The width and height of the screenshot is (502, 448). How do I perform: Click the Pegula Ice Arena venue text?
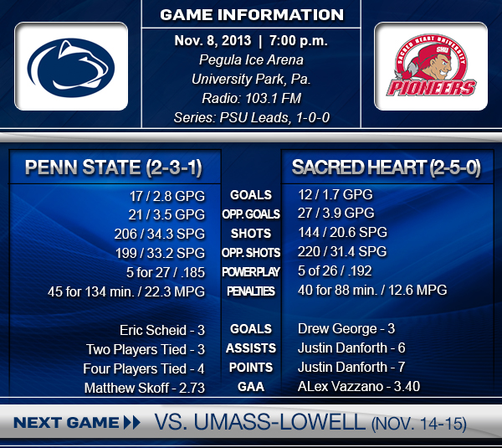pyautogui.click(x=251, y=60)
